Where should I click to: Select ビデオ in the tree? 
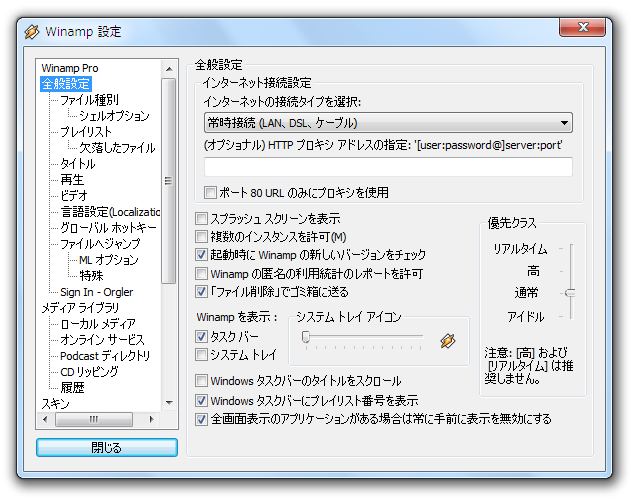(x=74, y=196)
